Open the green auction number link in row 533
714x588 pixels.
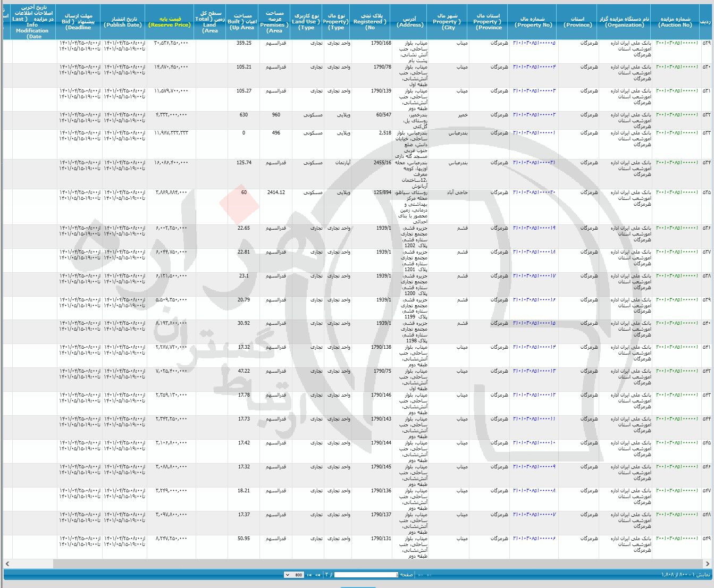click(677, 133)
